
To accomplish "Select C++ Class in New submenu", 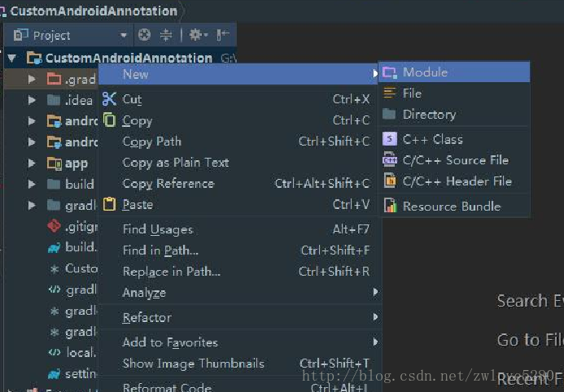I will click(454, 139).
